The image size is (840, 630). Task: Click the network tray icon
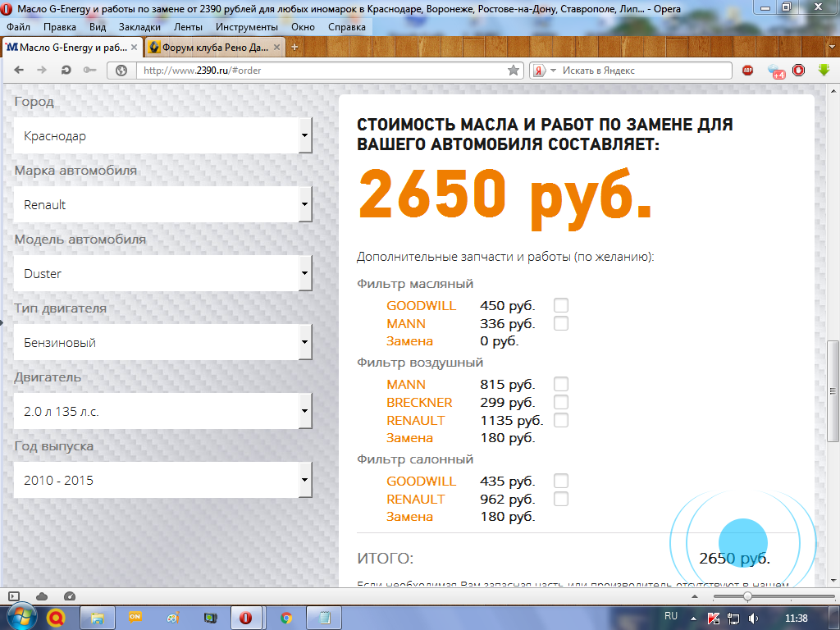tap(733, 619)
